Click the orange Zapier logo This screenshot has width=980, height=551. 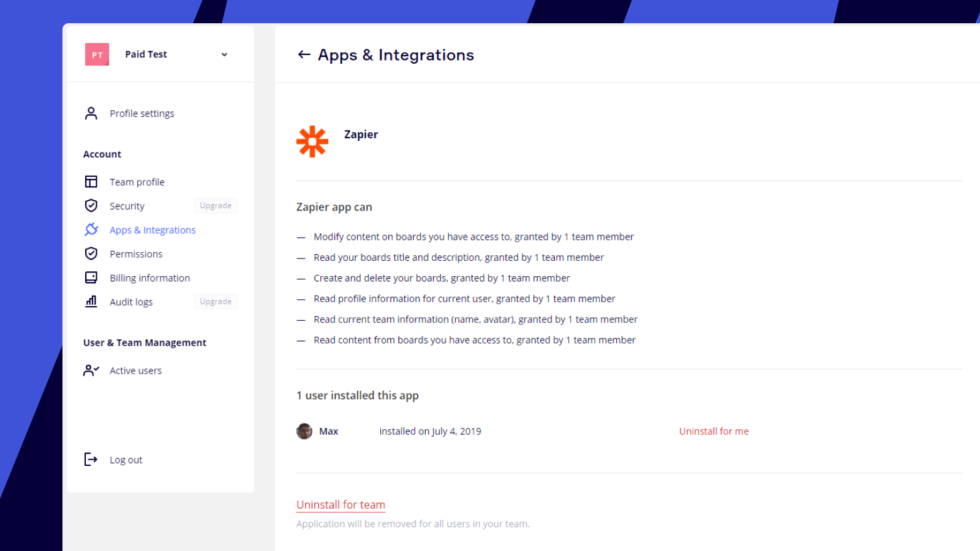tap(312, 141)
